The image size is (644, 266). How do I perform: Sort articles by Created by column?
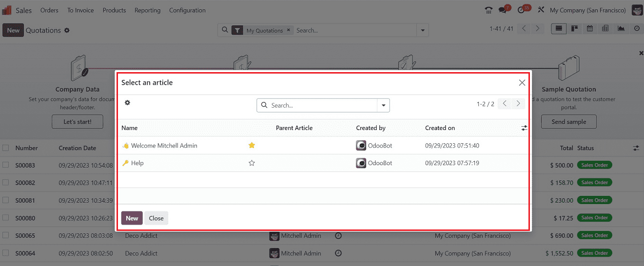(371, 128)
